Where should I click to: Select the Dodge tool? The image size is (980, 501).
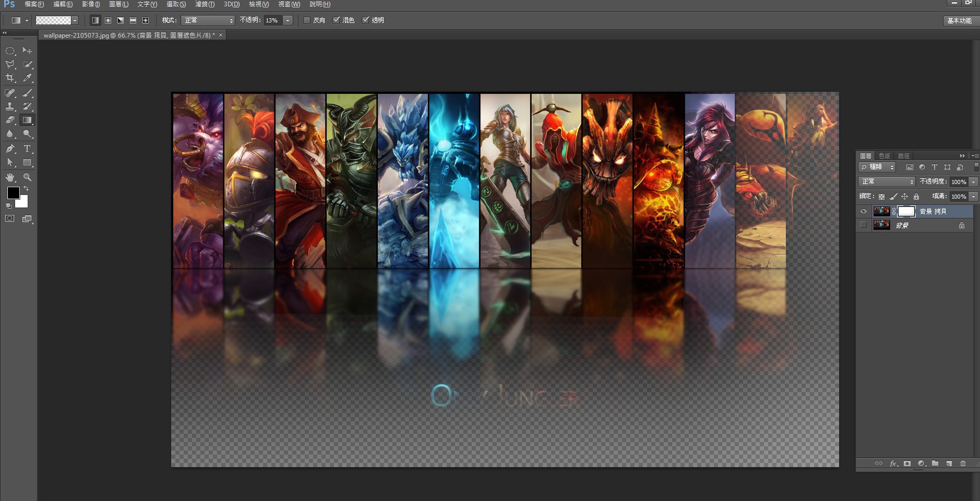click(27, 133)
